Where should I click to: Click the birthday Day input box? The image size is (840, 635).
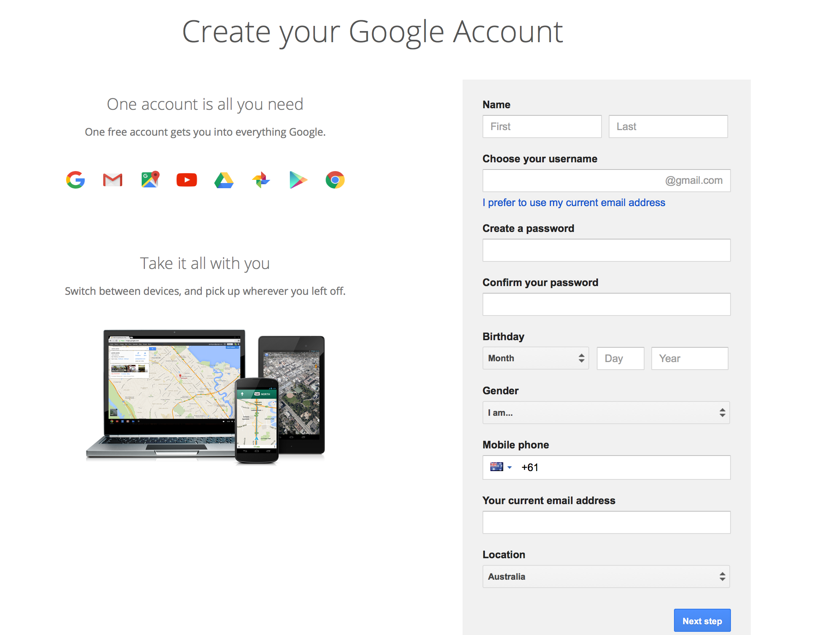click(620, 358)
